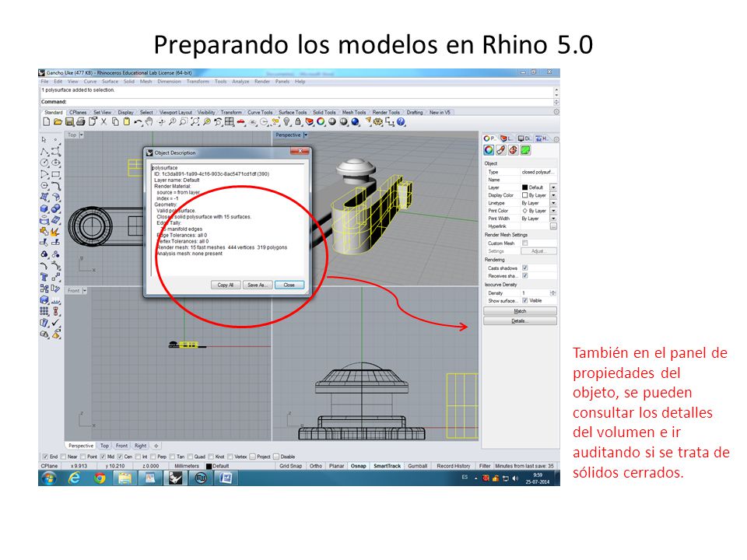Open the Print Width dropdown arrow
The image size is (747, 560).
point(553,219)
